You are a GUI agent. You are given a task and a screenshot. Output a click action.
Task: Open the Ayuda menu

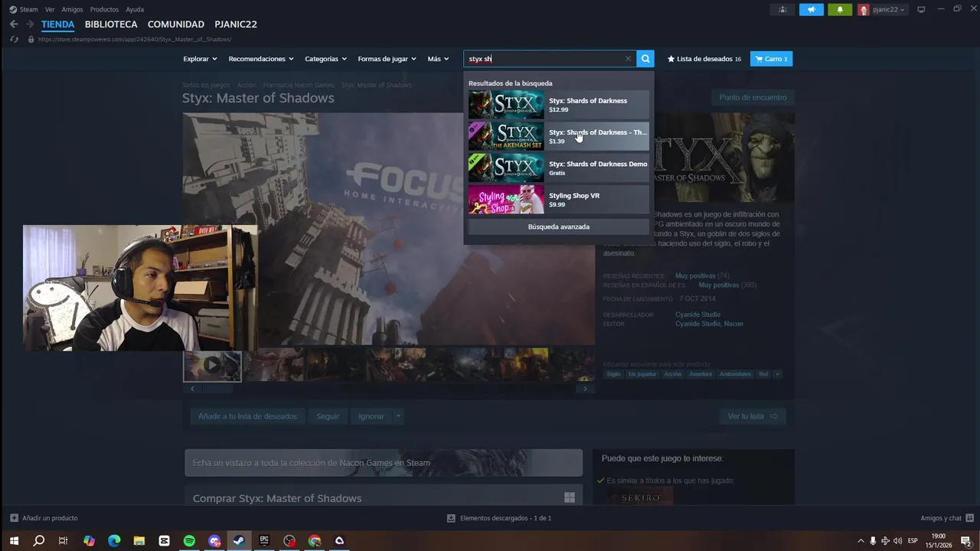click(135, 9)
